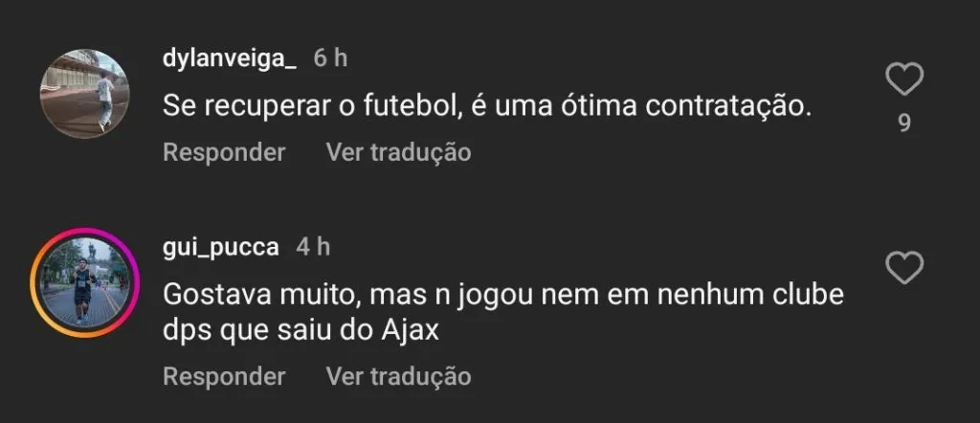
Task: Go to the dylanveiga_ username profile
Action: click(230, 58)
